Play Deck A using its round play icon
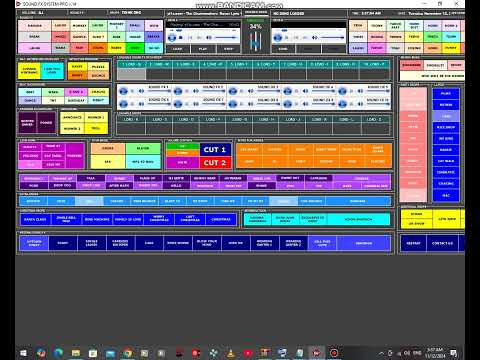The image size is (480, 360). point(172,38)
